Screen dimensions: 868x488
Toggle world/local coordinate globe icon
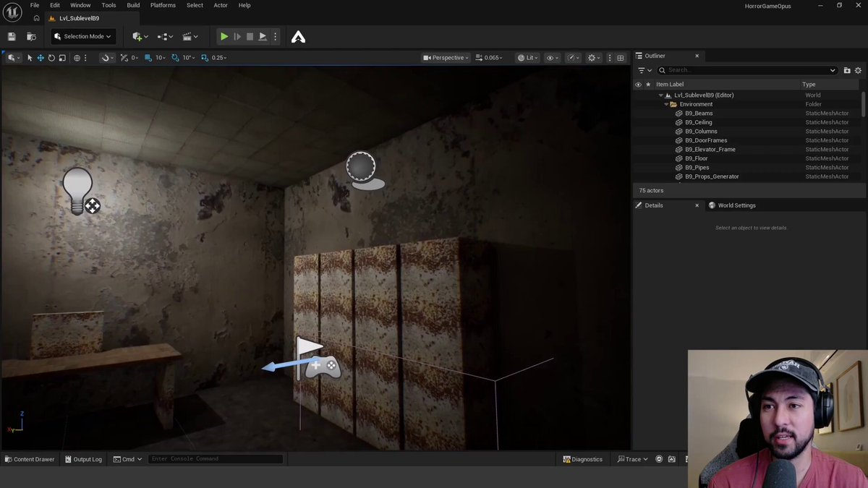[x=77, y=58]
